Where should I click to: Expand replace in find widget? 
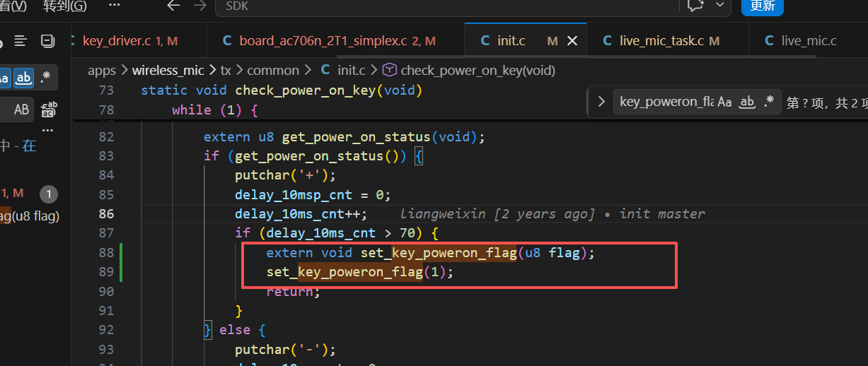click(601, 102)
